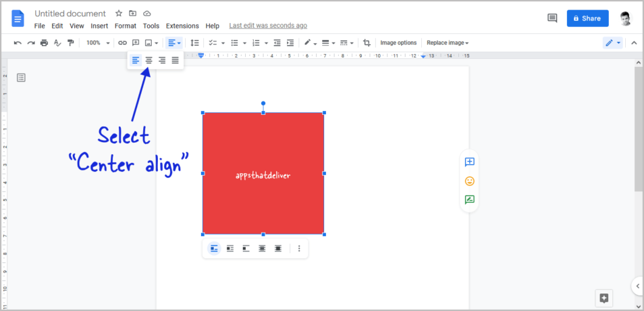
Task: Click the Add emoji reaction icon
Action: pyautogui.click(x=469, y=181)
